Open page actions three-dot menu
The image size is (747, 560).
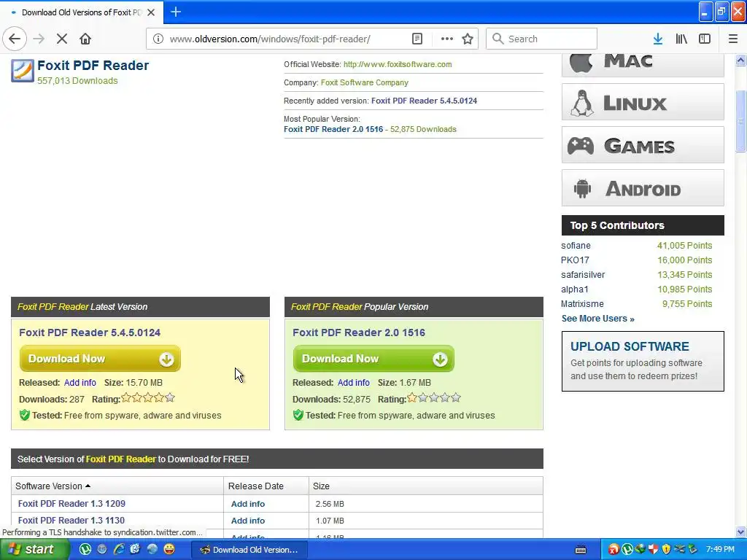pyautogui.click(x=447, y=39)
